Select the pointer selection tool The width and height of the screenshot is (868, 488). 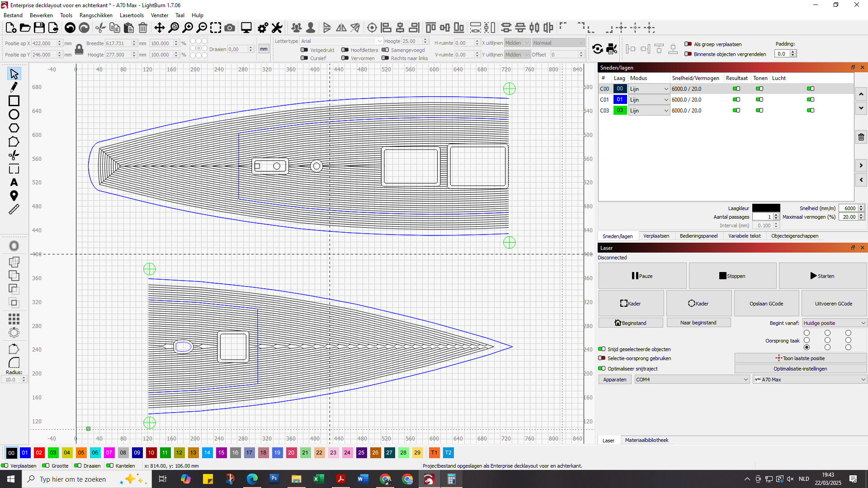[x=14, y=74]
